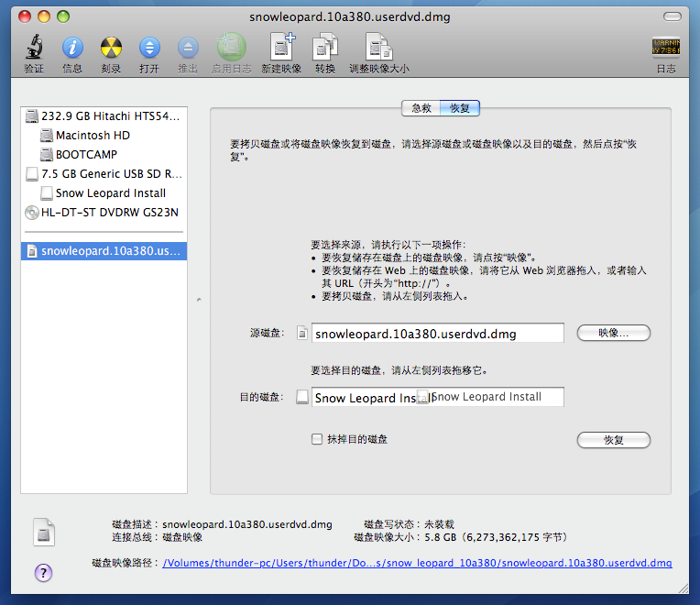Click the Verify (验证) microscope icon

(x=34, y=47)
